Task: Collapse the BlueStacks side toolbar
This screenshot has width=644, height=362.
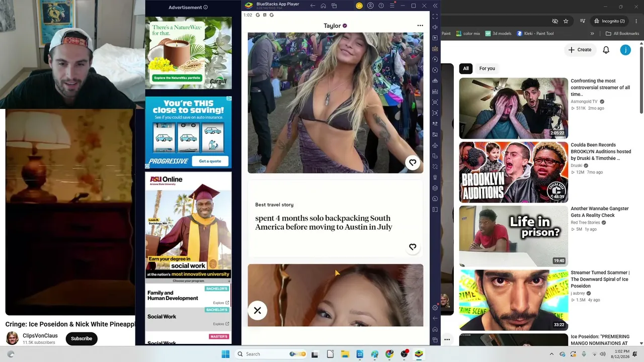Action: (435, 6)
